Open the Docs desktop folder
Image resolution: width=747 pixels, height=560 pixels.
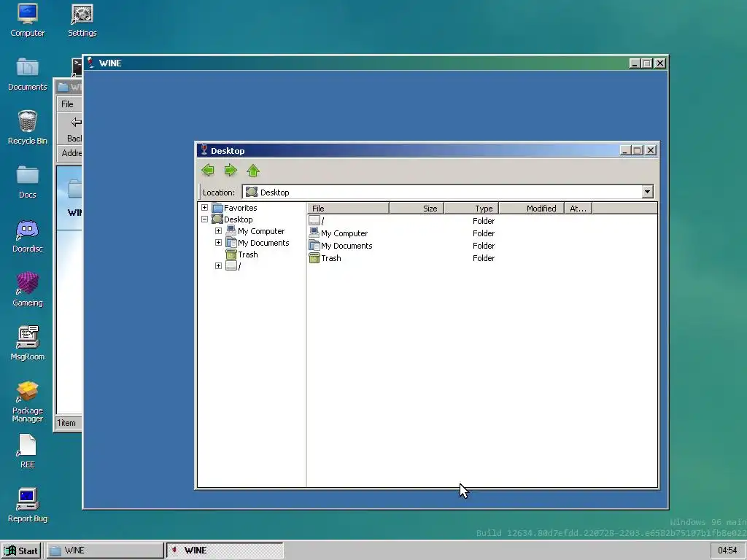(x=27, y=182)
